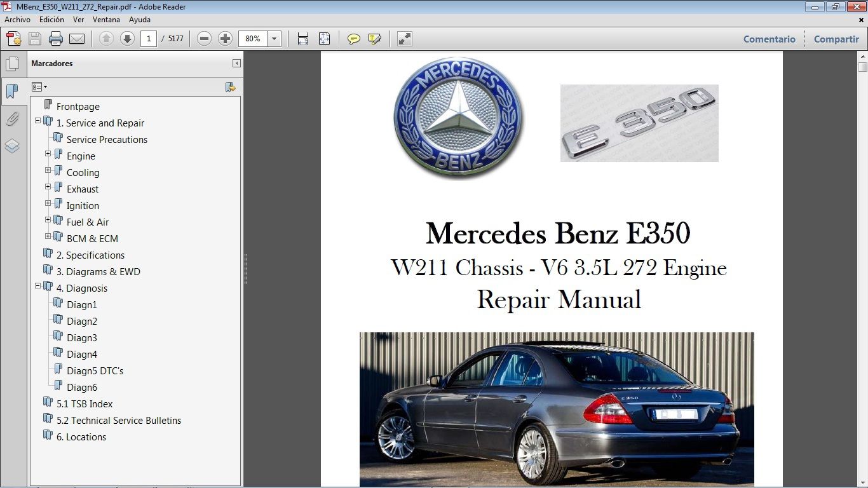Open the page thumbnails panel
This screenshot has width=868, height=488.
tap(13, 63)
